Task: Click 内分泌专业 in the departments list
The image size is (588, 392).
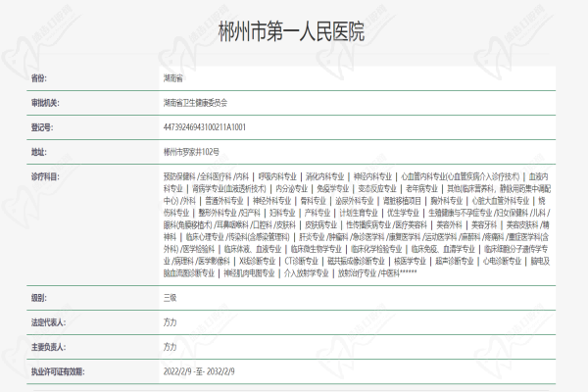Action: pos(291,189)
